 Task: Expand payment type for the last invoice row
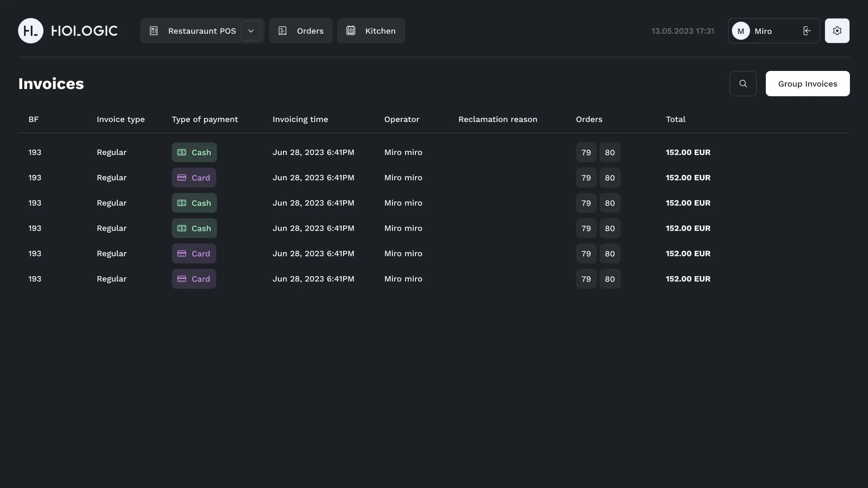(x=194, y=279)
